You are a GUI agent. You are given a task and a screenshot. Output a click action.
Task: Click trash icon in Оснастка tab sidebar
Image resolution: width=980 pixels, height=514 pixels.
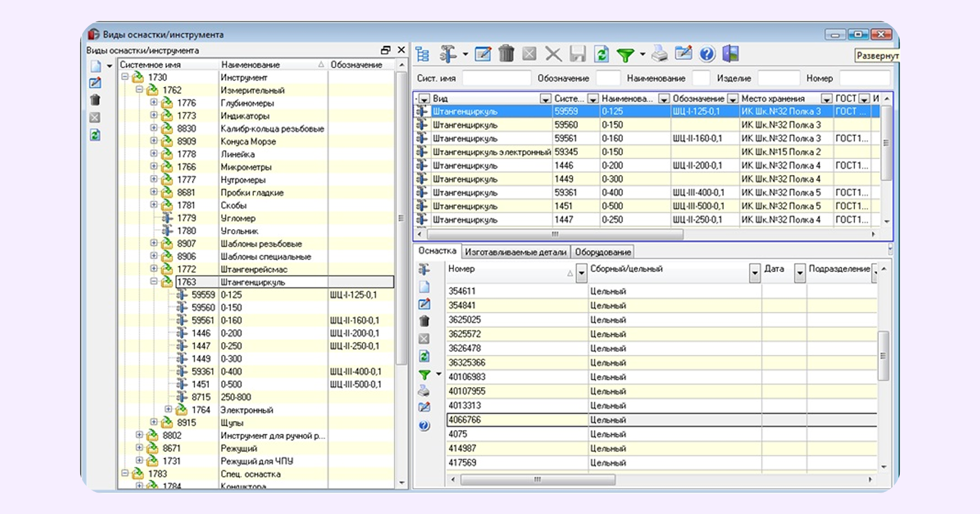click(x=424, y=321)
